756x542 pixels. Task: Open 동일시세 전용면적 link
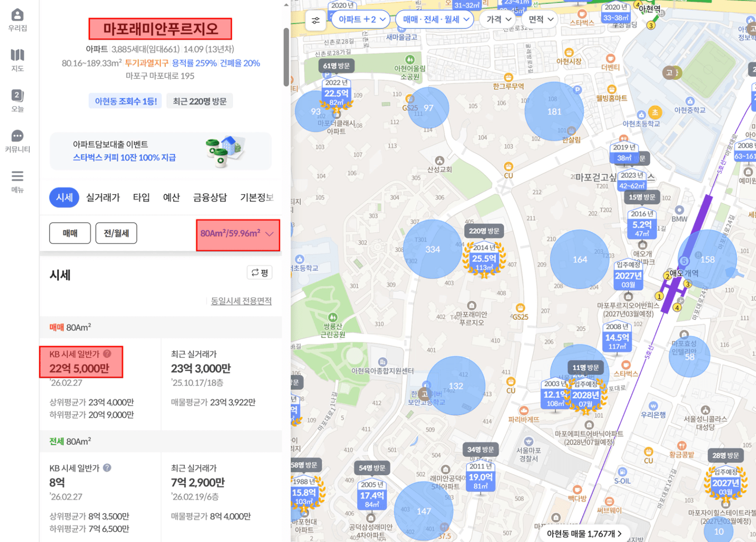pos(241,301)
